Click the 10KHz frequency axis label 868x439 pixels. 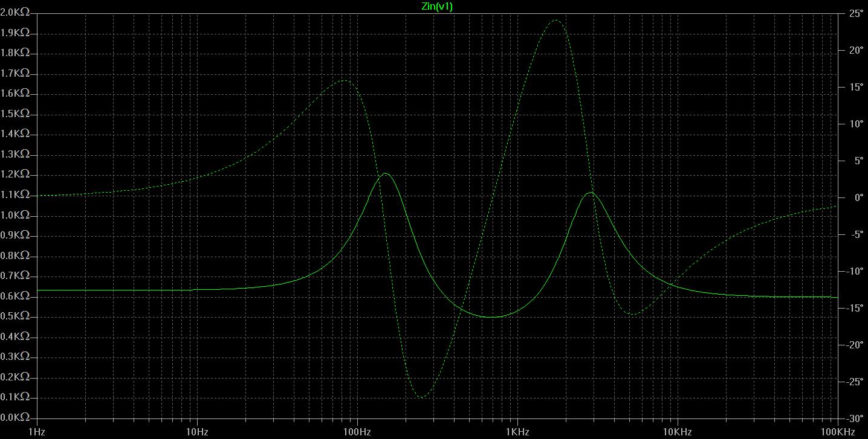678,432
